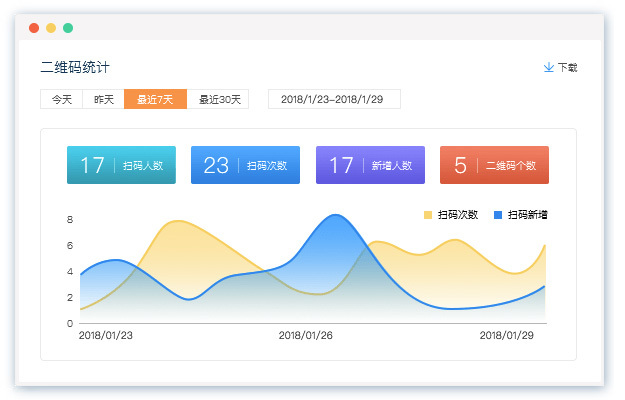Click the 下载 text link
The height and width of the screenshot is (400, 625).
pos(567,68)
